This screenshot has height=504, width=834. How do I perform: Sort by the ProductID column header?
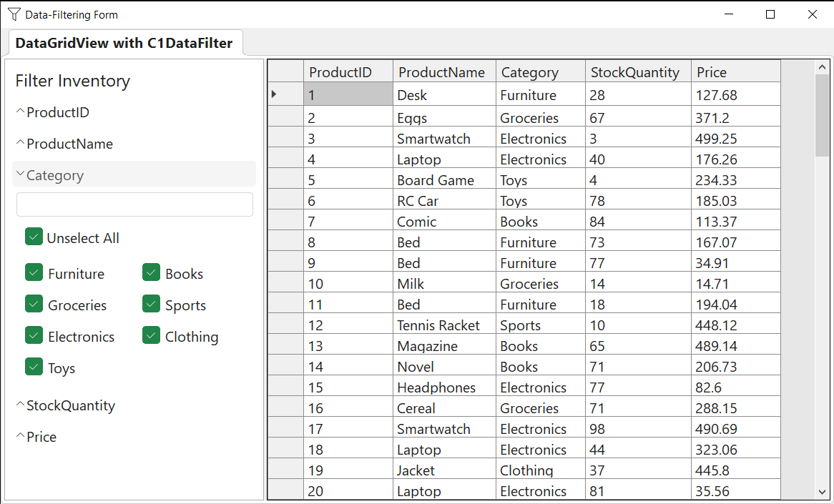pos(348,71)
